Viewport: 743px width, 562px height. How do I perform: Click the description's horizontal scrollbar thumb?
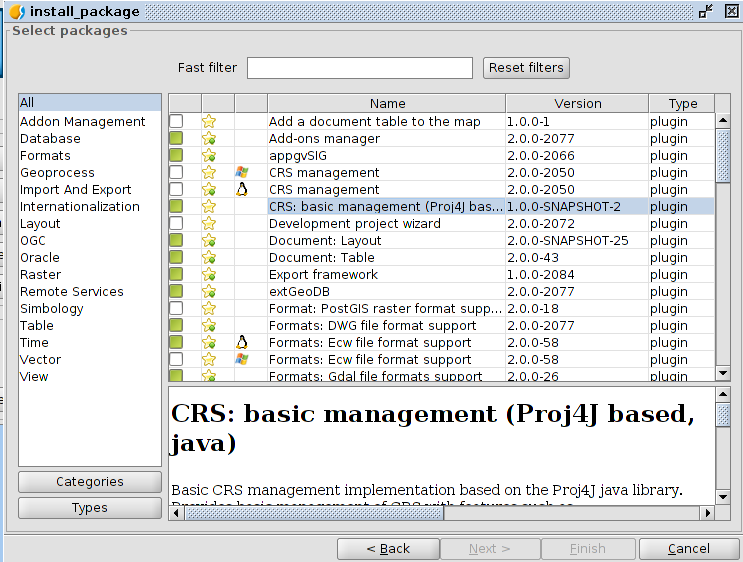(x=312, y=513)
